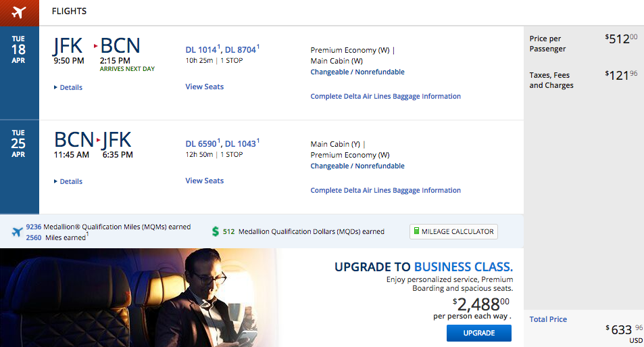Open flight number DL 1043

pos(241,144)
